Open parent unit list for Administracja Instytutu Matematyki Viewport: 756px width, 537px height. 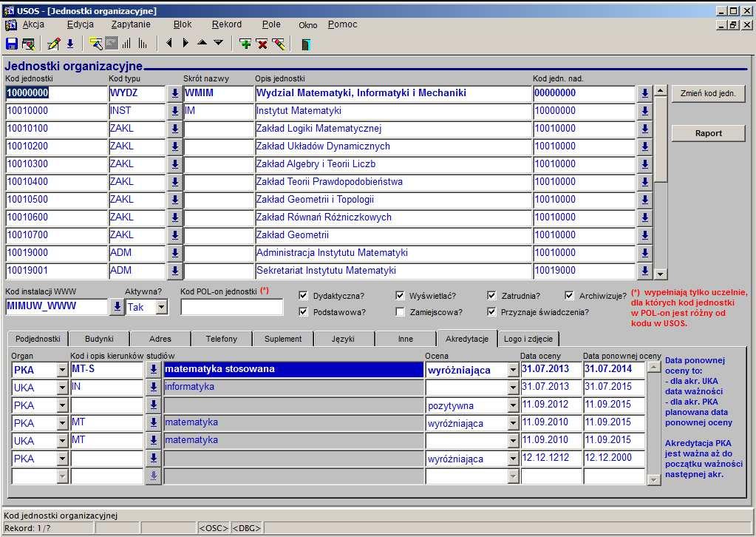tap(644, 253)
